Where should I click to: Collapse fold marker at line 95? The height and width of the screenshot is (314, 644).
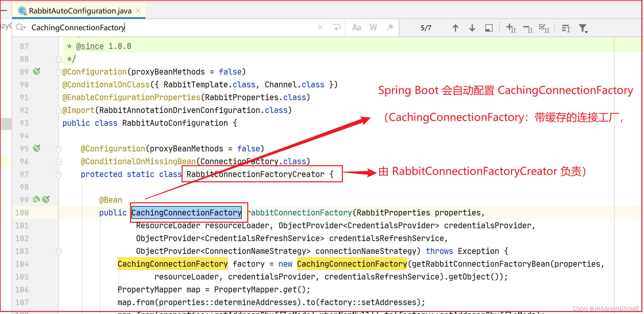point(58,149)
